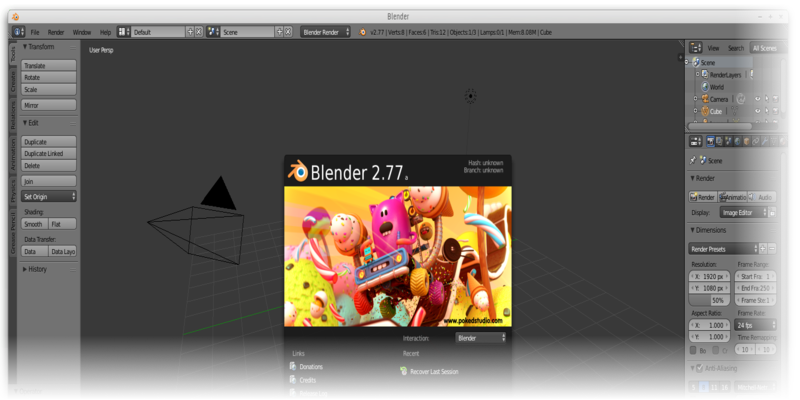
Task: Open the File menu
Action: pos(35,32)
